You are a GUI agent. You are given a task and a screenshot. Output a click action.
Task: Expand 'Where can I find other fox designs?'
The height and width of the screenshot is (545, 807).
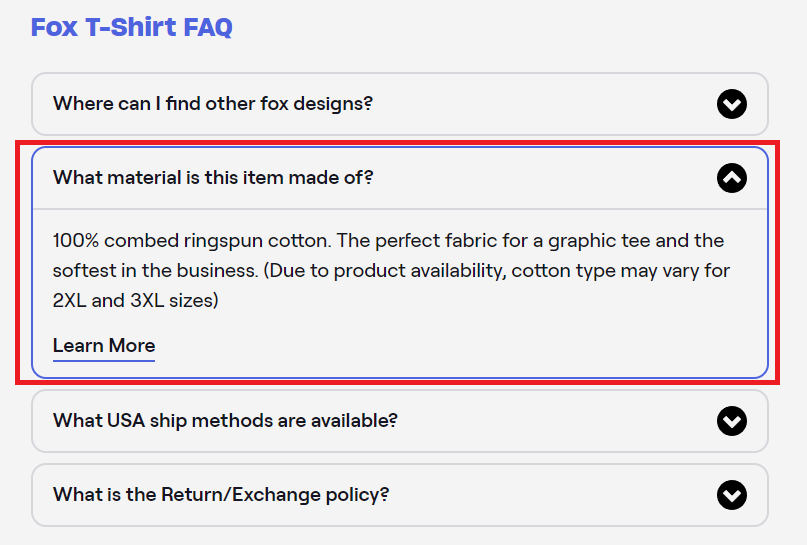point(400,104)
